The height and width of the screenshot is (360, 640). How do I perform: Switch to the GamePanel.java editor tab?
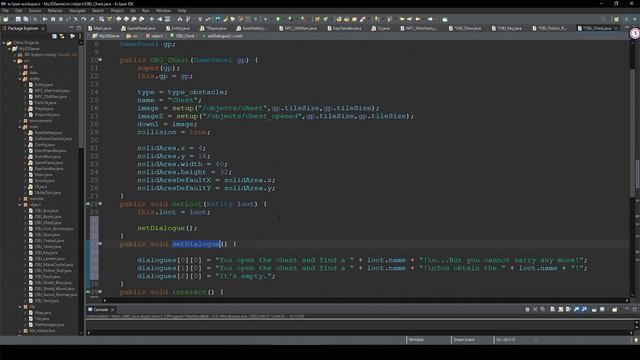tap(138, 28)
